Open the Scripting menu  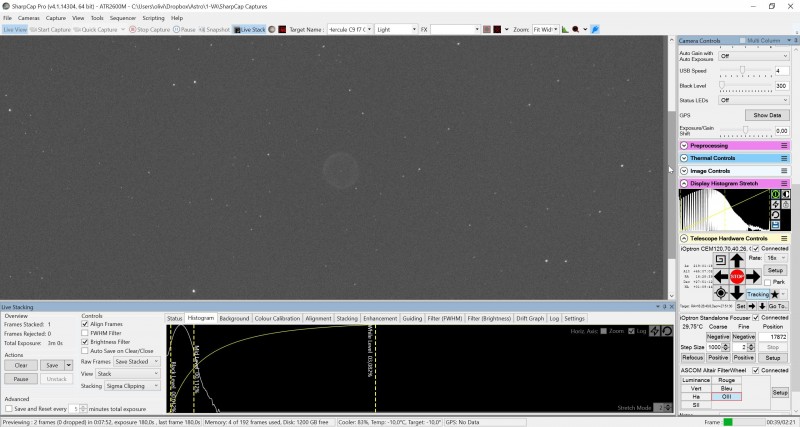(x=154, y=18)
